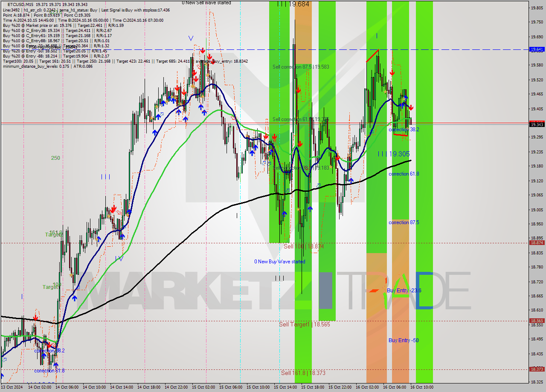
Task: Click 'Buy %20 @ Market price' line
Action: point(63,25)
